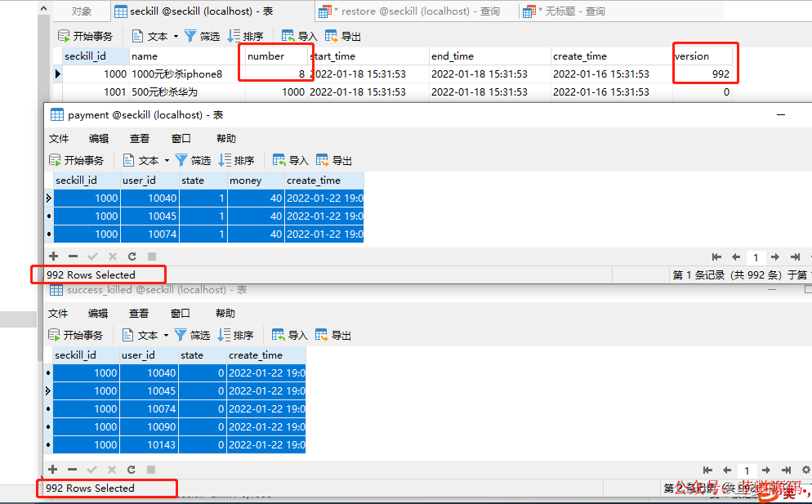This screenshot has width=812, height=504.
Task: Open 窗口 menu in payment window
Action: (x=181, y=138)
